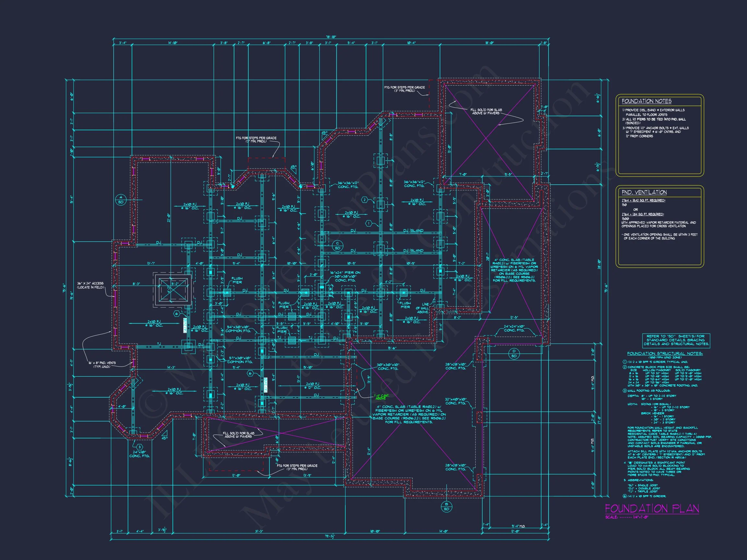
Task: Click hexagon keynote marker 2
Action: click(x=365, y=200)
